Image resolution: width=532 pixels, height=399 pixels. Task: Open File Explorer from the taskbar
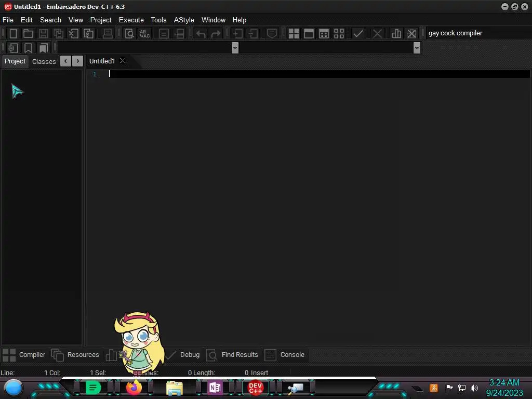pos(175,388)
